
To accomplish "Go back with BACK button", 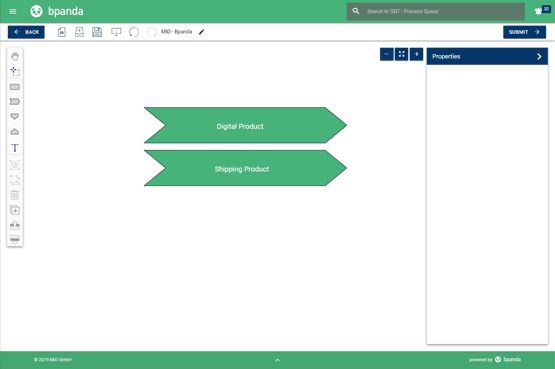I will pyautogui.click(x=26, y=32).
